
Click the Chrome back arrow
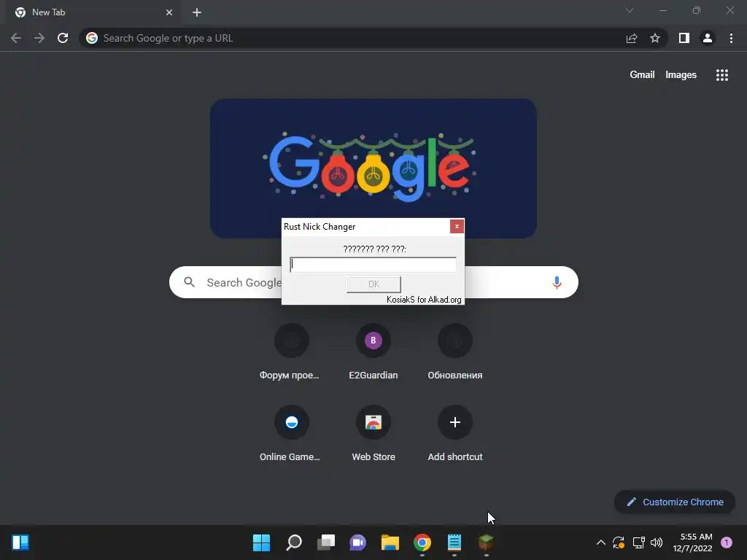(x=16, y=38)
